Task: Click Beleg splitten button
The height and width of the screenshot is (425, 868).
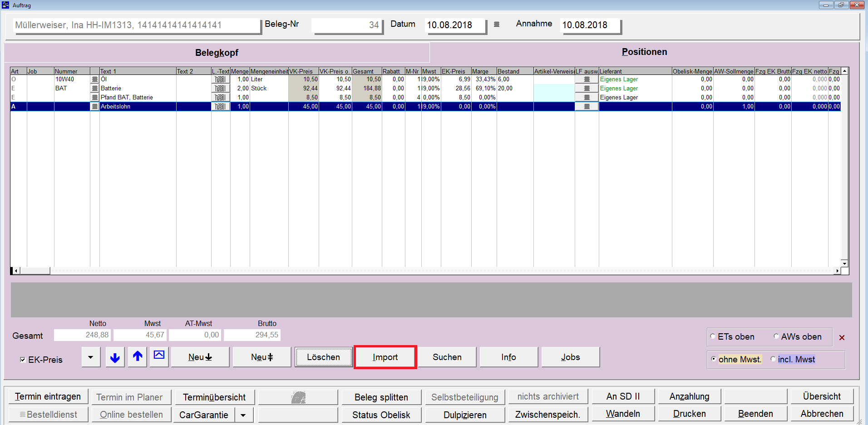Action: coord(381,397)
